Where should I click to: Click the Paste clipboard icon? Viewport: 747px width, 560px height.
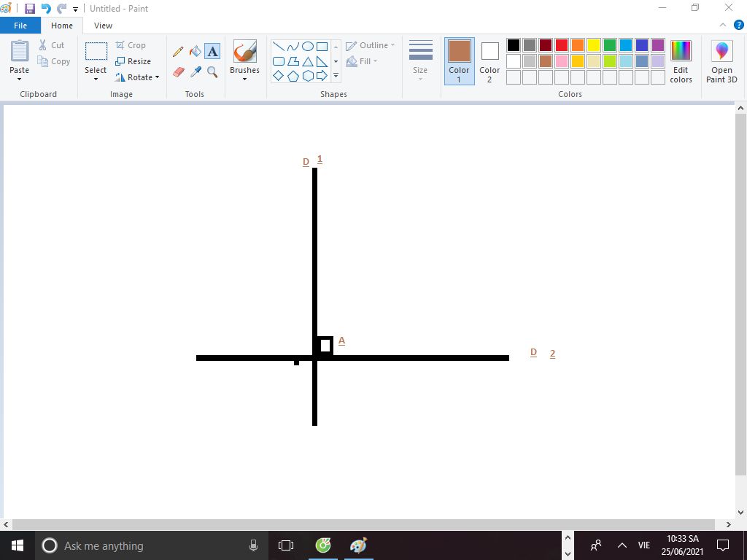(20, 51)
